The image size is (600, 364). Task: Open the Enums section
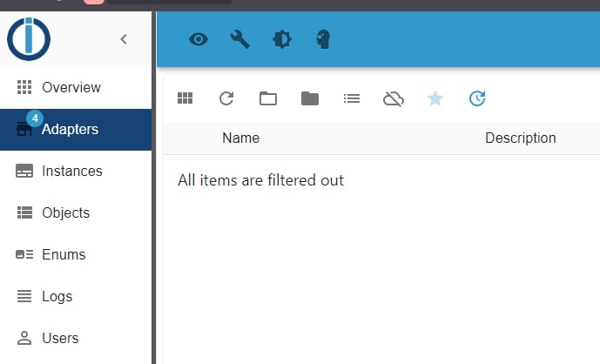tap(76, 254)
